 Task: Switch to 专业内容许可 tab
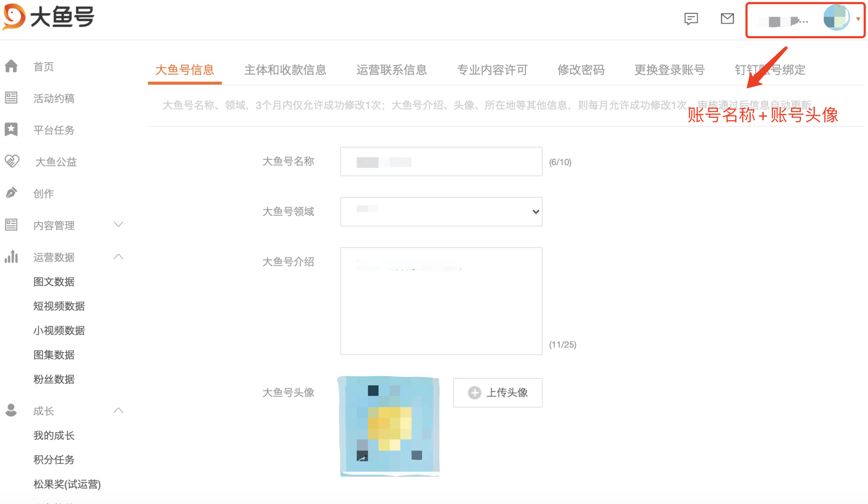(x=492, y=70)
